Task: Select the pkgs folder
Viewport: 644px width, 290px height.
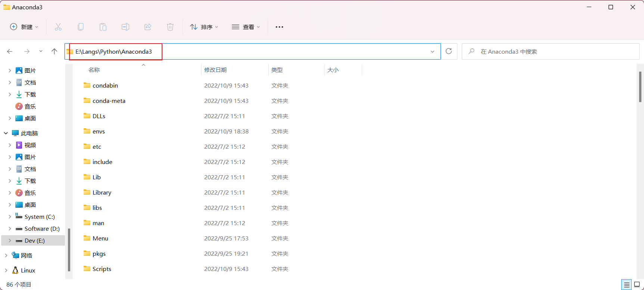Action: pos(99,253)
